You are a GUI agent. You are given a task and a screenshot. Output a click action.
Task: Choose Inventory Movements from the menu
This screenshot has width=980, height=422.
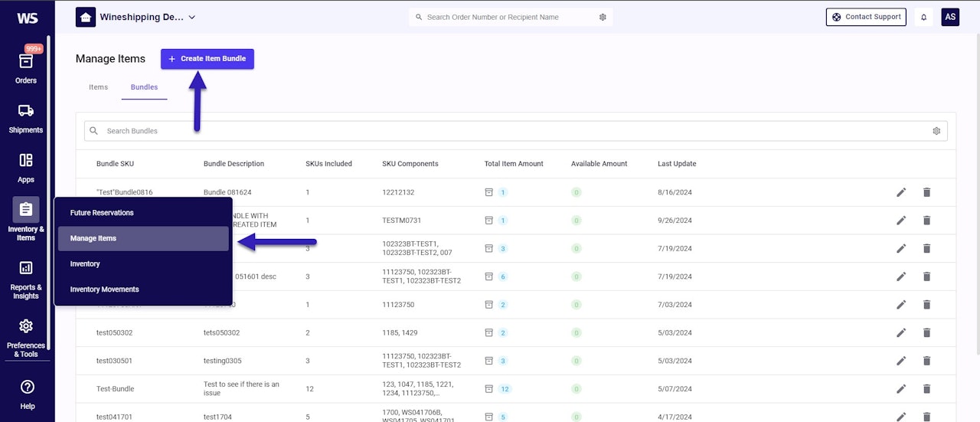pyautogui.click(x=104, y=290)
